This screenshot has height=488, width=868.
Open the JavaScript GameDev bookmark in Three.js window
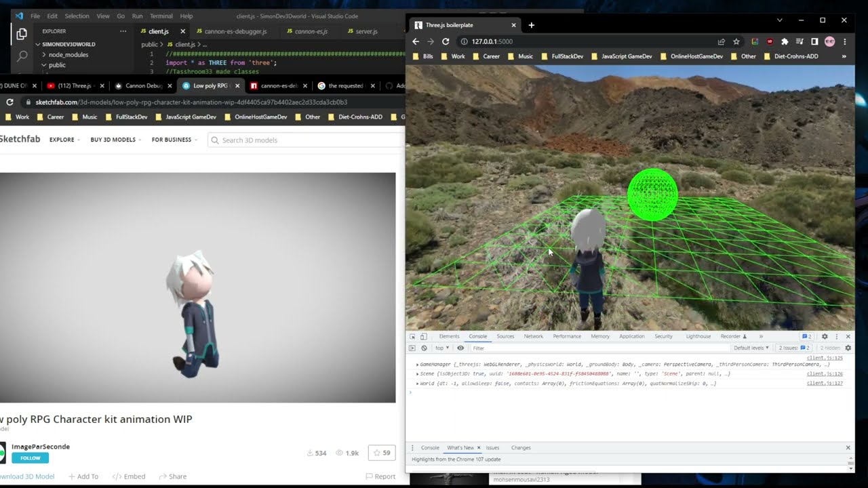(x=621, y=56)
